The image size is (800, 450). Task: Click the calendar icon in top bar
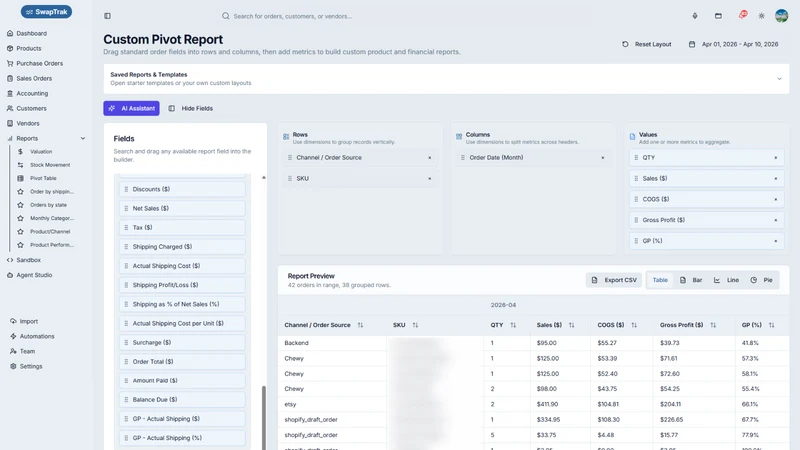[718, 16]
